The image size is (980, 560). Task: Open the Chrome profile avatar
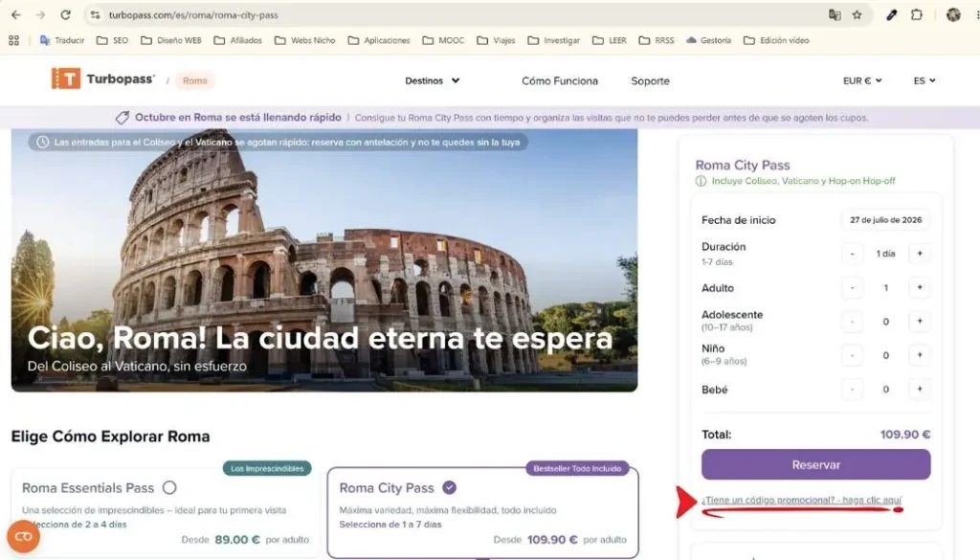tap(953, 15)
